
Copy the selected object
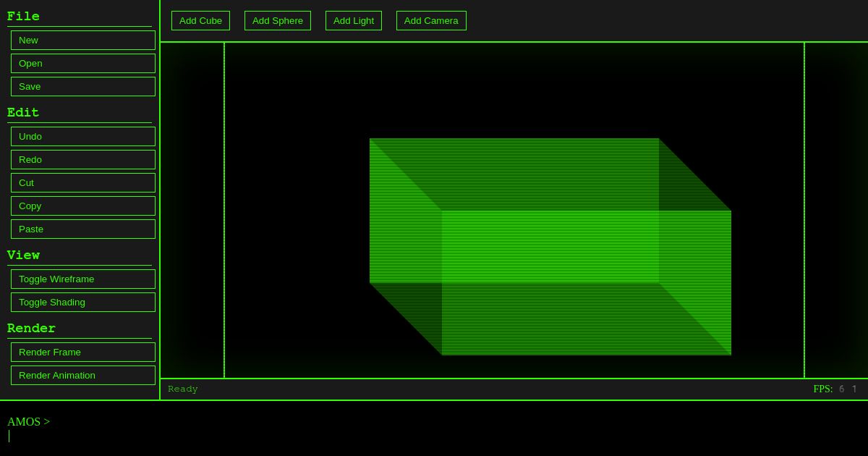(x=82, y=206)
